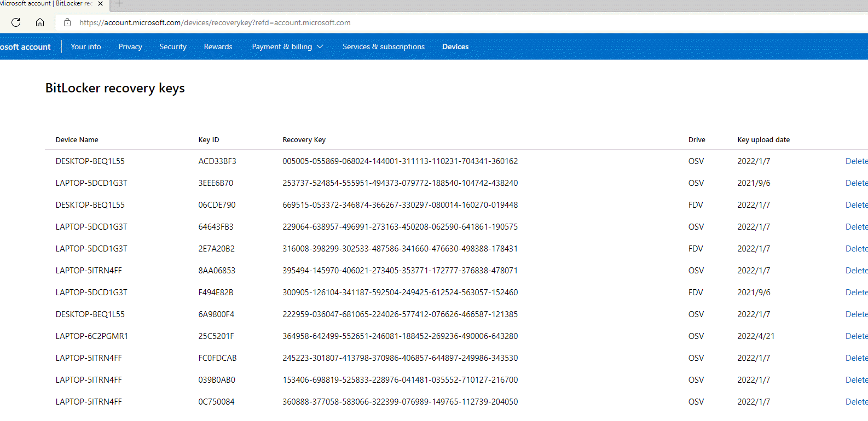The height and width of the screenshot is (421, 868).
Task: Open the Security section
Action: pos(173,46)
